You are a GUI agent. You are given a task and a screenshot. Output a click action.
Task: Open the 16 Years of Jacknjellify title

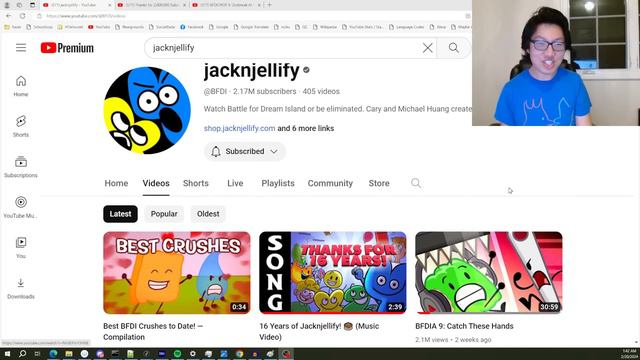319,331
